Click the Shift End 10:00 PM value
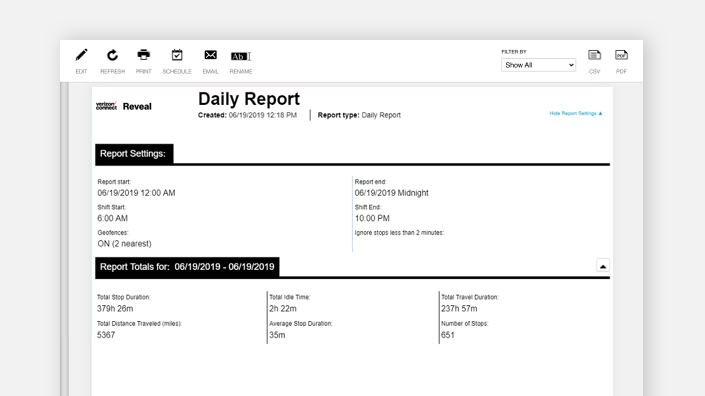 pyautogui.click(x=372, y=218)
